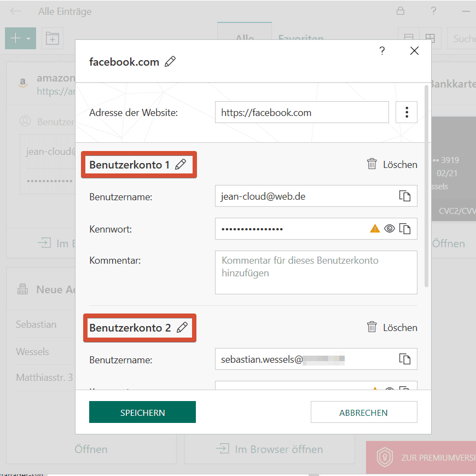Copy the sebastian.wessels username

point(405,359)
